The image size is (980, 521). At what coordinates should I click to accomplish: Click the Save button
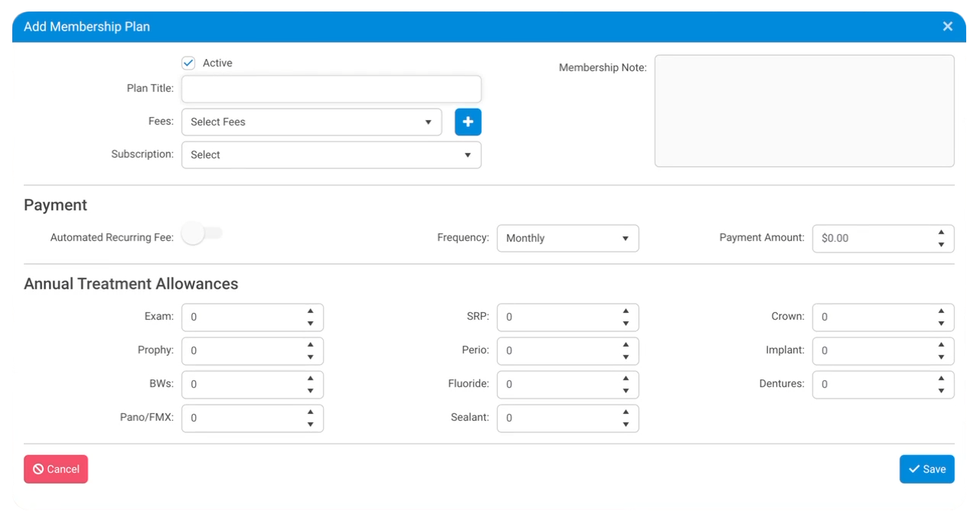click(927, 469)
